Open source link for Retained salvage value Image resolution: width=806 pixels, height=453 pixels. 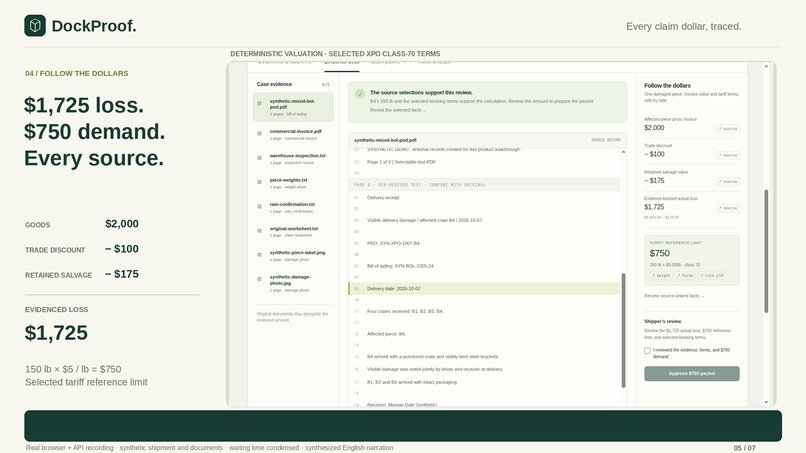pos(728,182)
